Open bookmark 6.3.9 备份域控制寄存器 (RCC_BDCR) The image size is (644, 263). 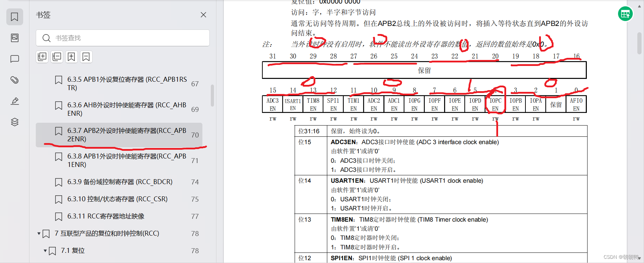[119, 182]
